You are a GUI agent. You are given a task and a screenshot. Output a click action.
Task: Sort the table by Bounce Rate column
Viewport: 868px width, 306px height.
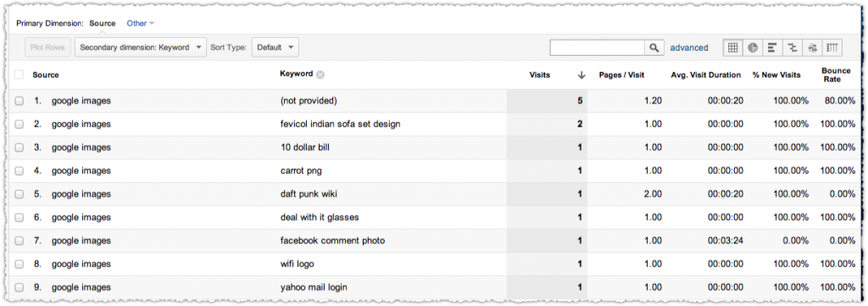(x=835, y=75)
